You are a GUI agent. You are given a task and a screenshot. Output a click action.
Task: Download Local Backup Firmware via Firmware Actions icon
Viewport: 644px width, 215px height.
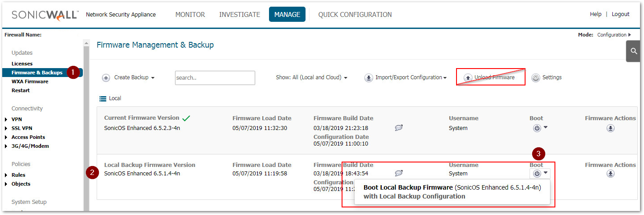pos(611,174)
